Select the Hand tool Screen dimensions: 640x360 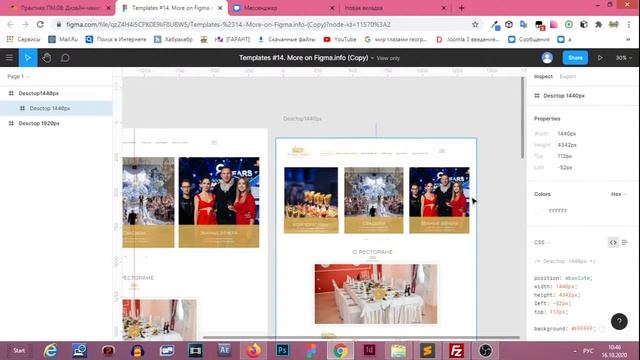tap(47, 58)
